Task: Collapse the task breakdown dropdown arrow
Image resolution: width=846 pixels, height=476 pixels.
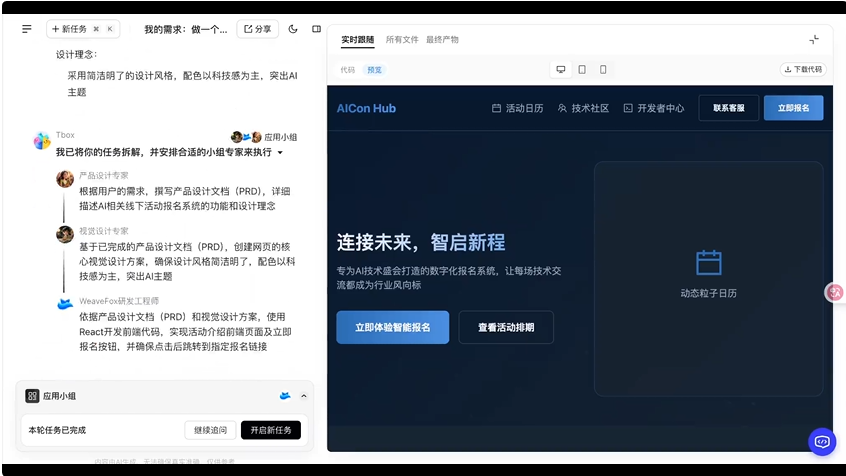Action: (x=280, y=153)
